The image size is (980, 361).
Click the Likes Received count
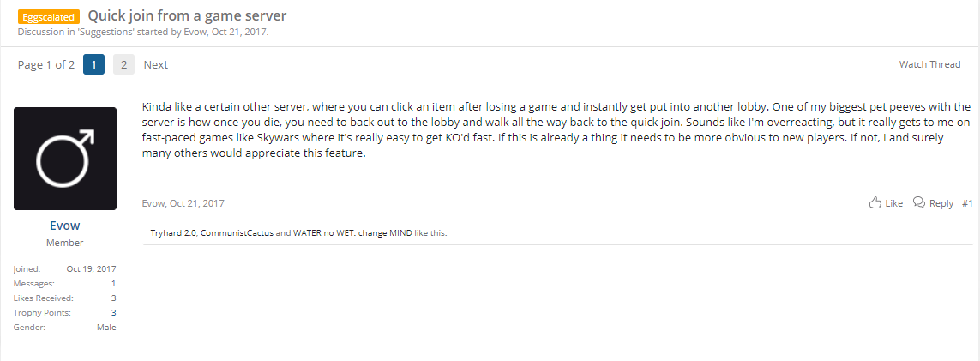114,298
